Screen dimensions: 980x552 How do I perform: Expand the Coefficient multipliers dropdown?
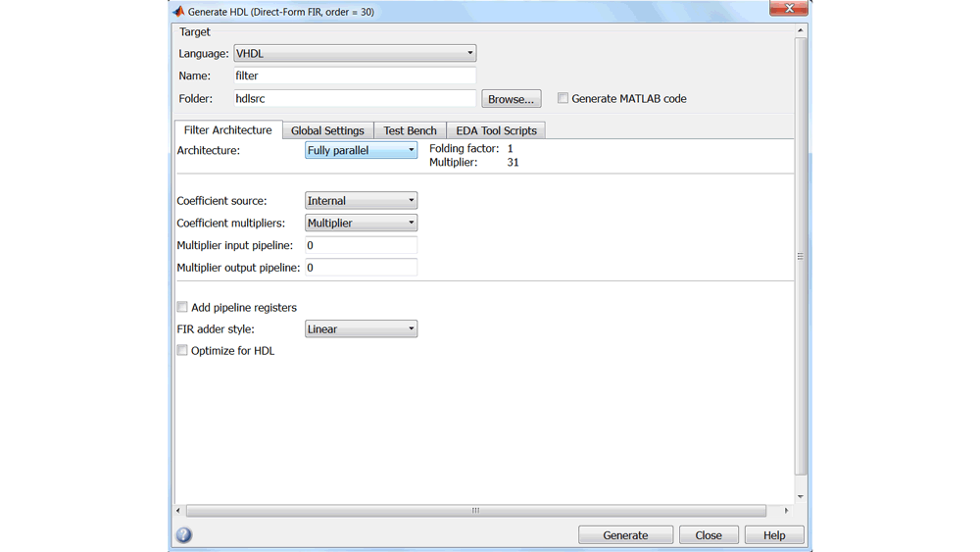click(361, 223)
